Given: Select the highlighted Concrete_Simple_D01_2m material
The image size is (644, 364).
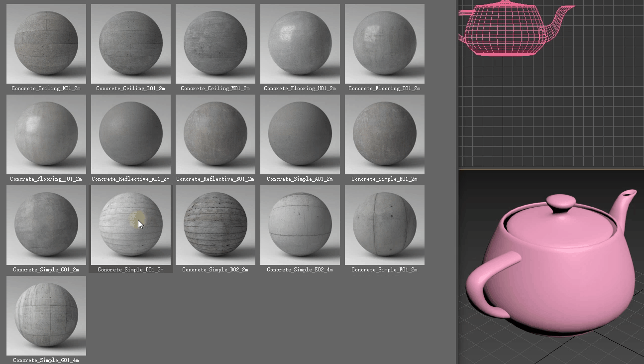Looking at the screenshot, I should click(131, 225).
